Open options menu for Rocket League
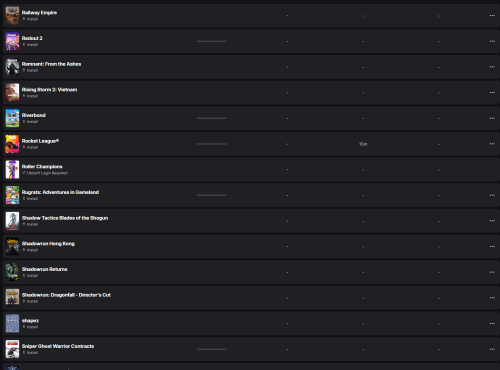This screenshot has width=500, height=370. (492, 144)
